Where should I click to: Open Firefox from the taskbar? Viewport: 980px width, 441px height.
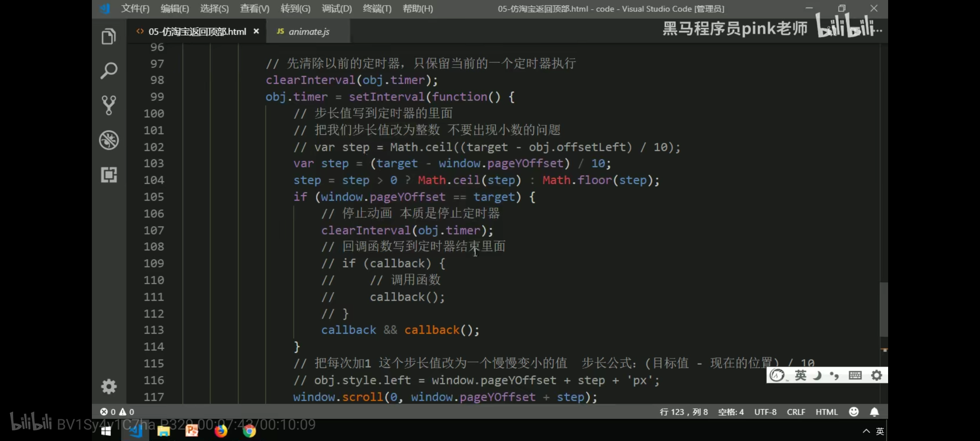220,431
